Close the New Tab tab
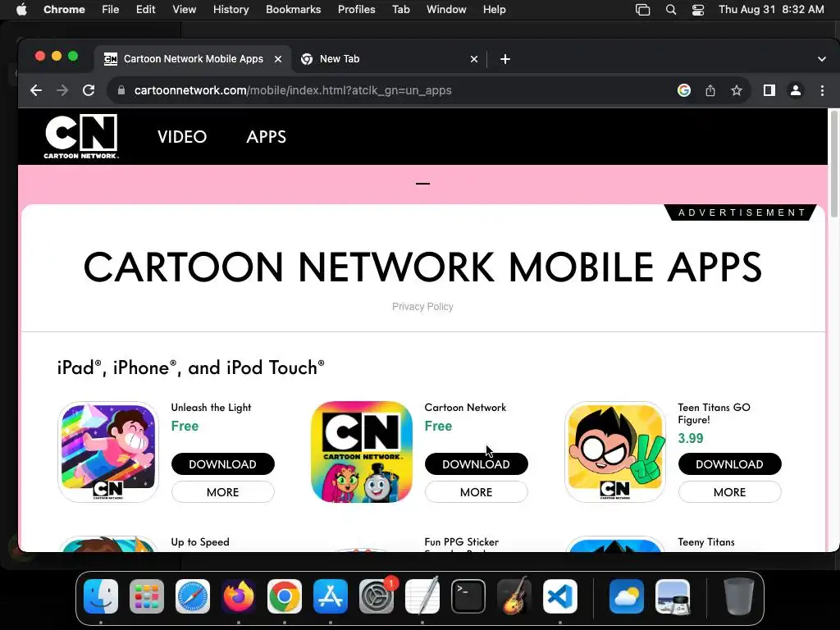The width and height of the screenshot is (840, 630). coord(474,59)
